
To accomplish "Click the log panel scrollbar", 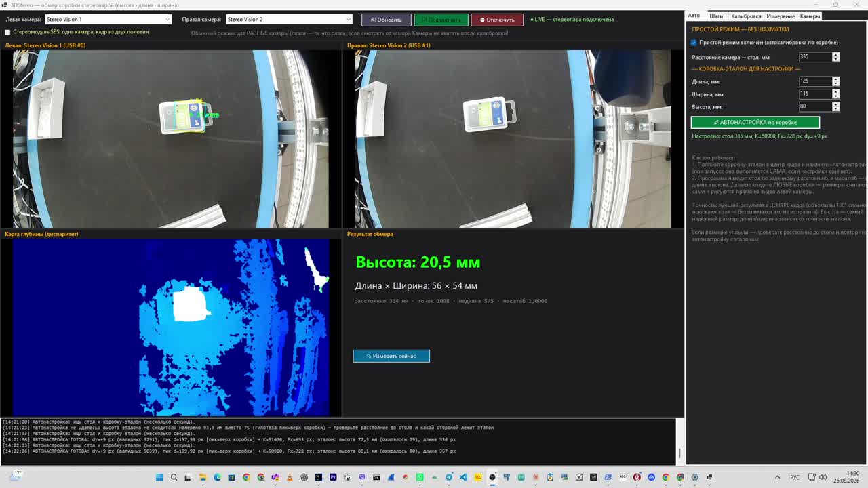I will 679,441.
